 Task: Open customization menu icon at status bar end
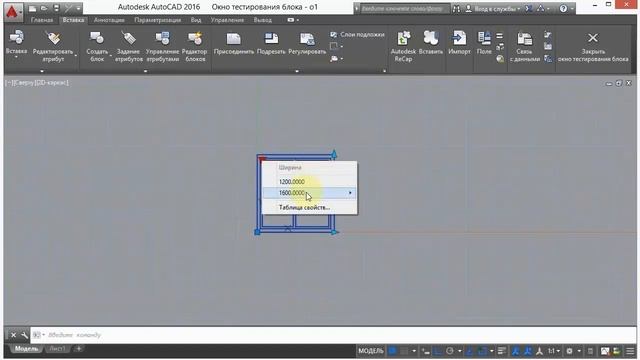630,351
